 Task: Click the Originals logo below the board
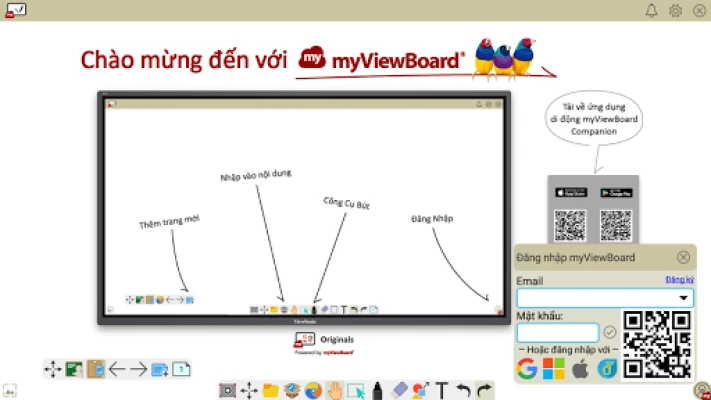coord(324,343)
